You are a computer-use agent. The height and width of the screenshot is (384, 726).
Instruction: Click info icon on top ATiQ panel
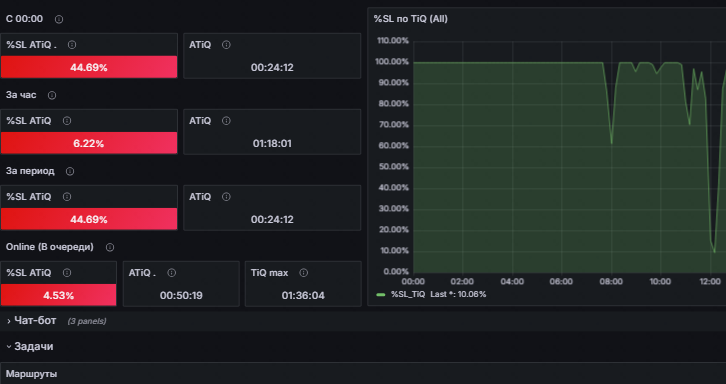(226, 44)
